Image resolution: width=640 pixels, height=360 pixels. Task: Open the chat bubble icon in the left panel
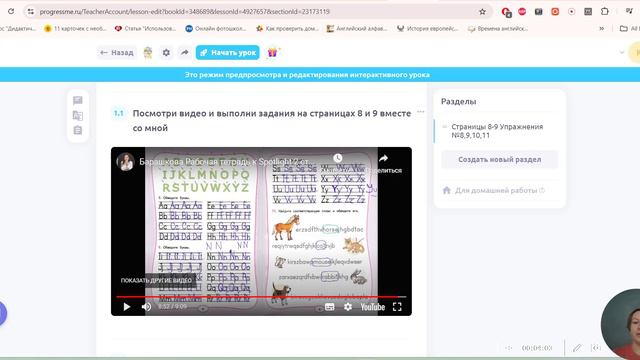click(x=78, y=100)
